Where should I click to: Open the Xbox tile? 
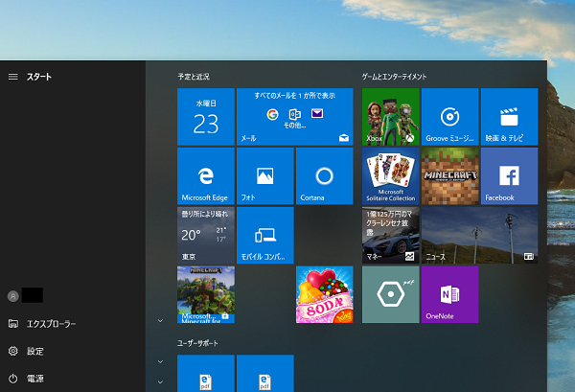pyautogui.click(x=390, y=116)
